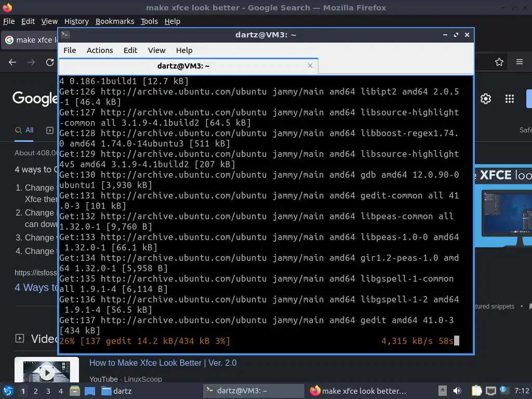The height and width of the screenshot is (399, 532).
Task: Open the dartz folder taskbar item
Action: click(x=117, y=391)
